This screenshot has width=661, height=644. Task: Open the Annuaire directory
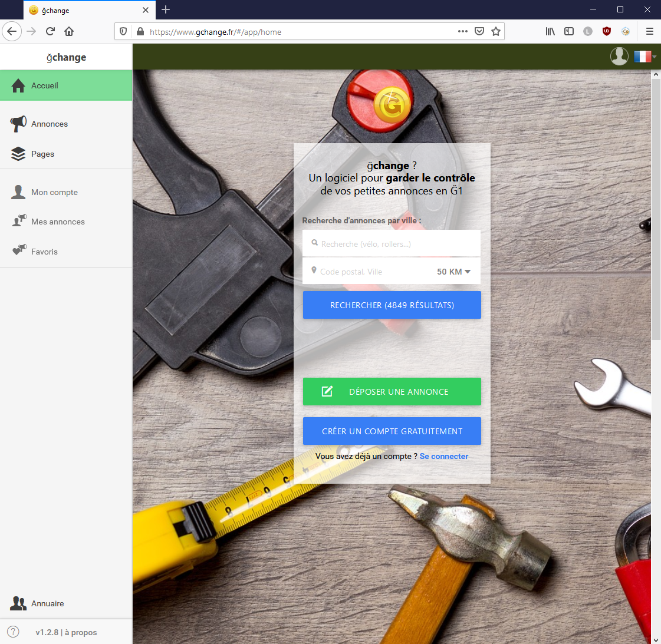coord(47,603)
